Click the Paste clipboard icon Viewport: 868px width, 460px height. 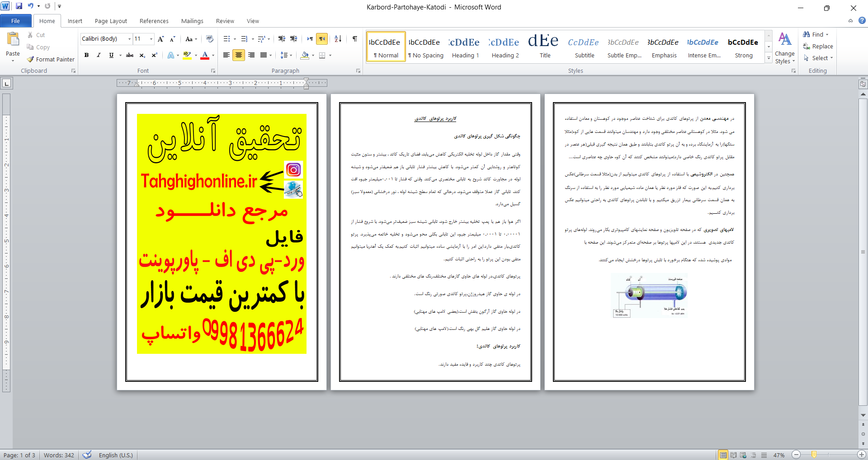point(13,39)
